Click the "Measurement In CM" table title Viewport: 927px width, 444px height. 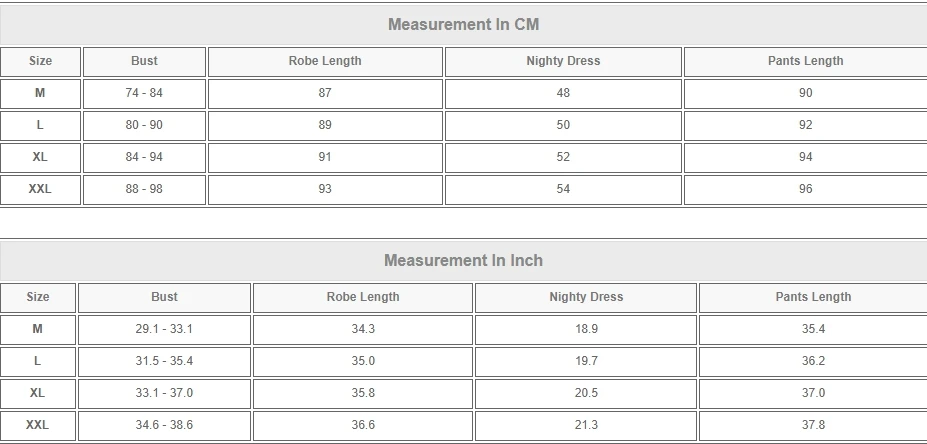point(463,24)
